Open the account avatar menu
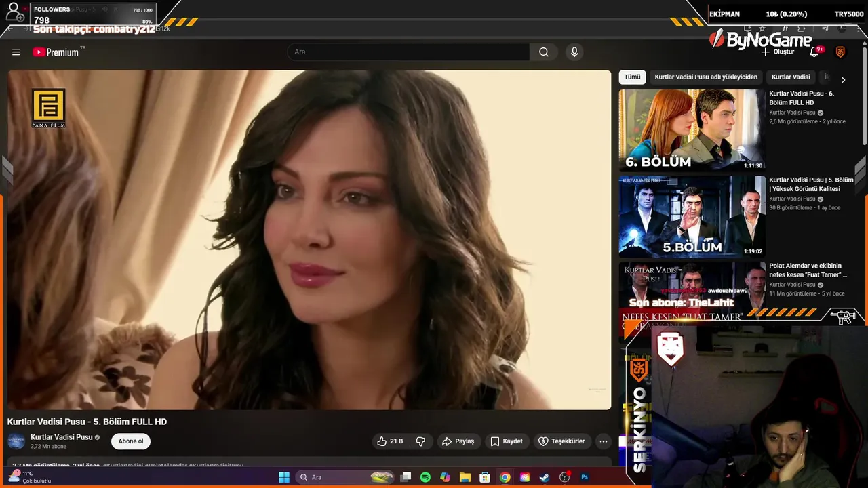This screenshot has height=488, width=868. [x=840, y=52]
